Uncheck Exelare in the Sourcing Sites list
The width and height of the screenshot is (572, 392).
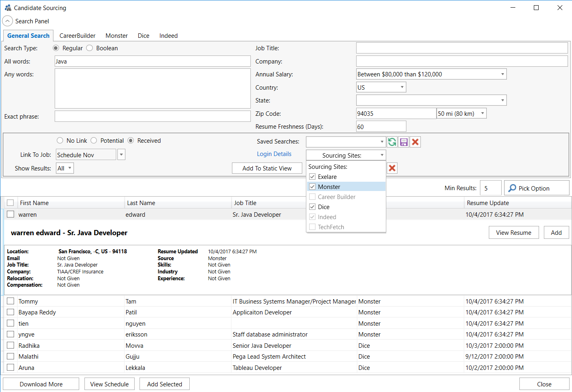[312, 177]
